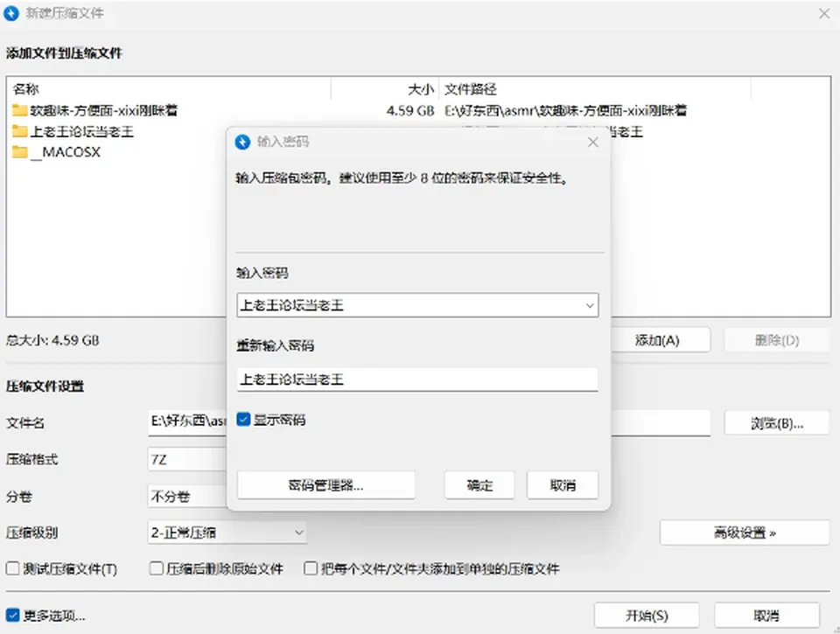Click the 总大小: 4.59 GB label
Image resolution: width=840 pixels, height=634 pixels.
tap(52, 340)
